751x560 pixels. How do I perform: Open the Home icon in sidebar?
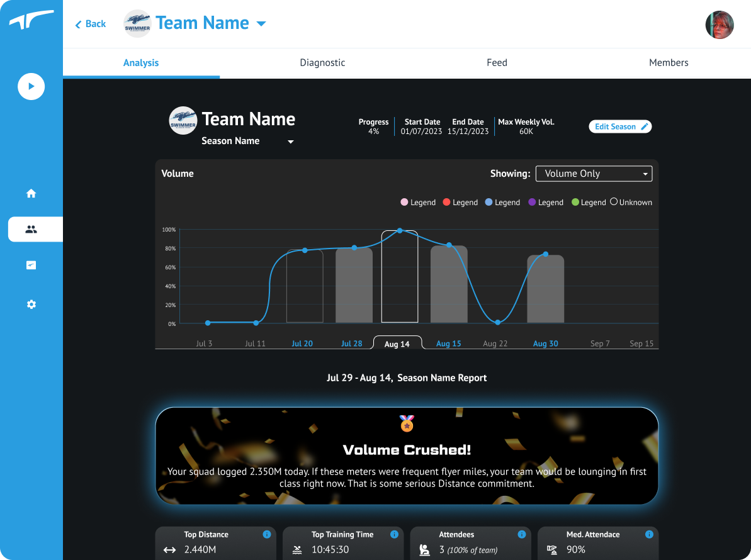[x=31, y=193]
